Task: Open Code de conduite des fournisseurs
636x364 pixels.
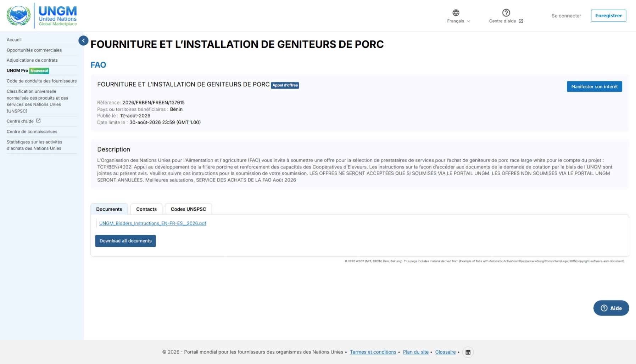Action: coord(41,81)
